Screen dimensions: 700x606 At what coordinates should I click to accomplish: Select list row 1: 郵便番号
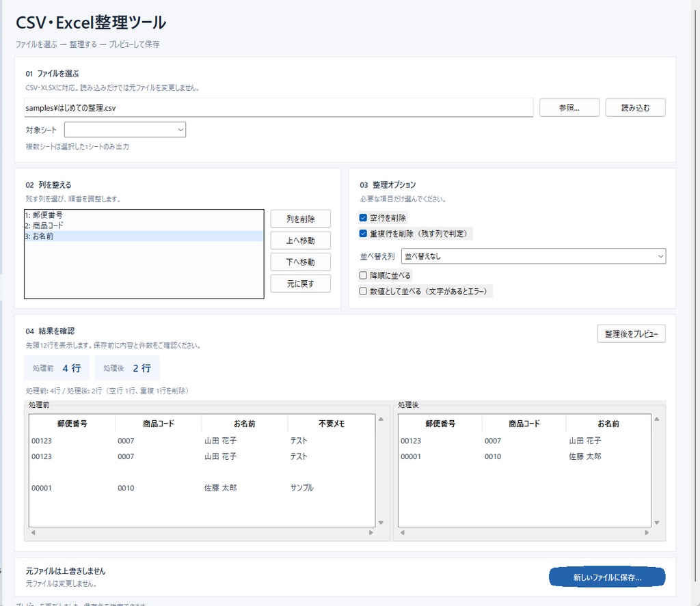point(144,215)
